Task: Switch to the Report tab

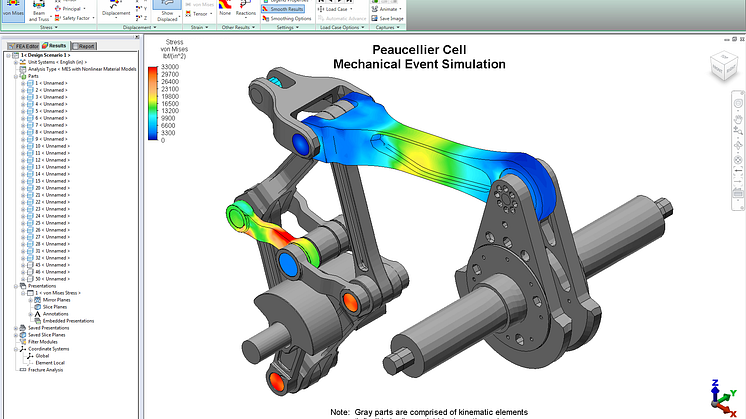Action: (84, 46)
